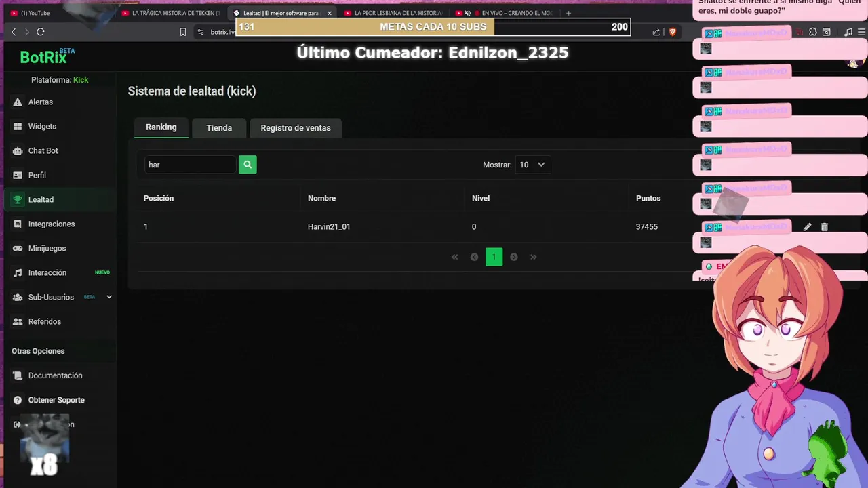Click the Documentación book icon
The width and height of the screenshot is (868, 488).
(x=18, y=375)
